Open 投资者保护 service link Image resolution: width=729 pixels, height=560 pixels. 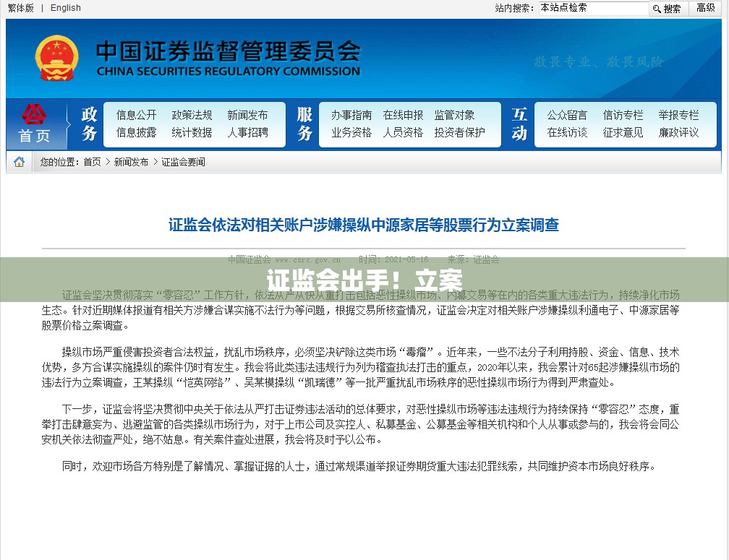[459, 132]
